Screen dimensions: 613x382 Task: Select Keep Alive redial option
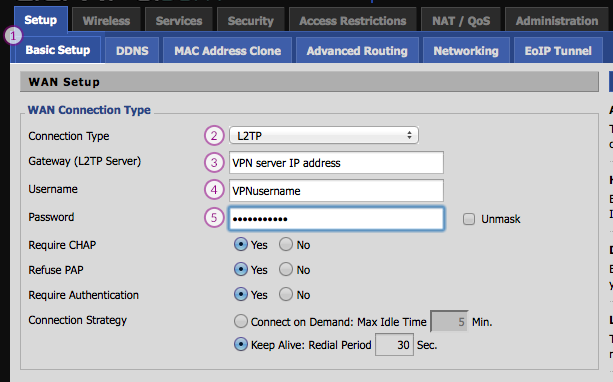tap(240, 344)
